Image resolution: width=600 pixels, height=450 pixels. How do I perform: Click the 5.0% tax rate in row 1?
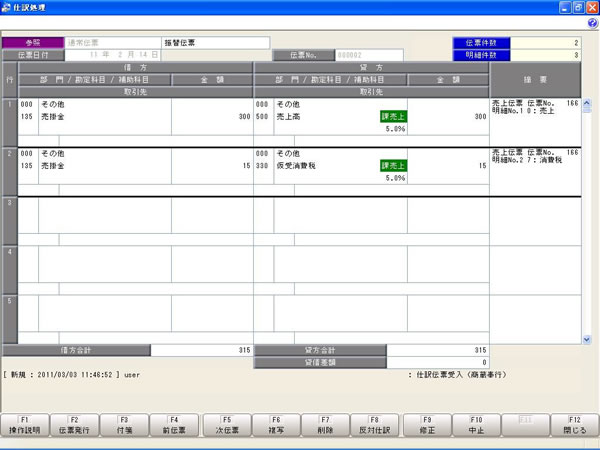point(395,129)
